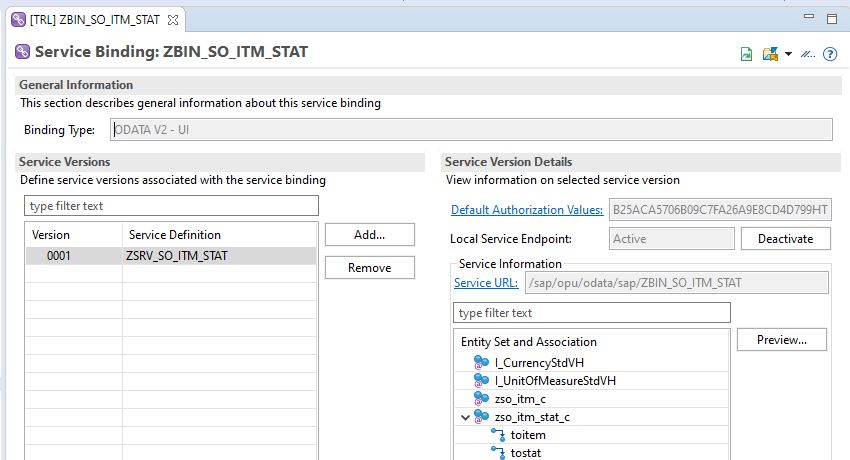Click the authorization values hash field

(720, 210)
